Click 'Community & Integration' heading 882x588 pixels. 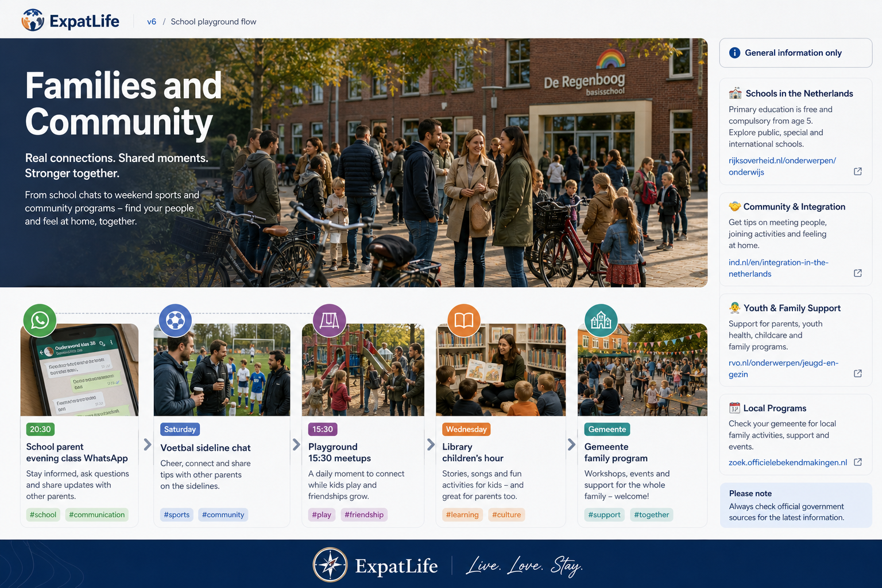tap(794, 207)
